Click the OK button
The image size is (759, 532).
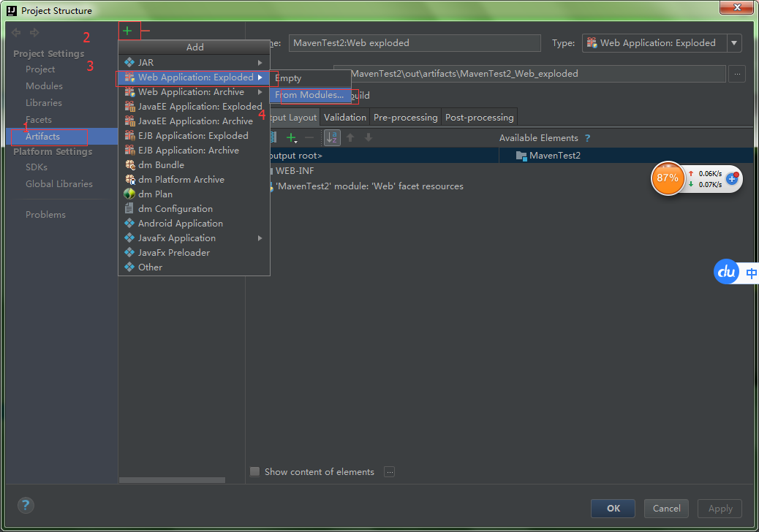click(613, 509)
